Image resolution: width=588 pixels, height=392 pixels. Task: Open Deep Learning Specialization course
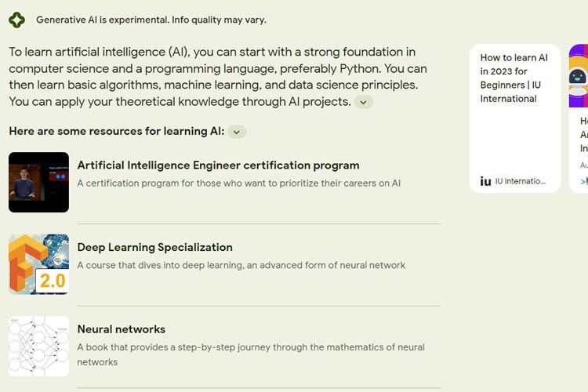(x=155, y=247)
